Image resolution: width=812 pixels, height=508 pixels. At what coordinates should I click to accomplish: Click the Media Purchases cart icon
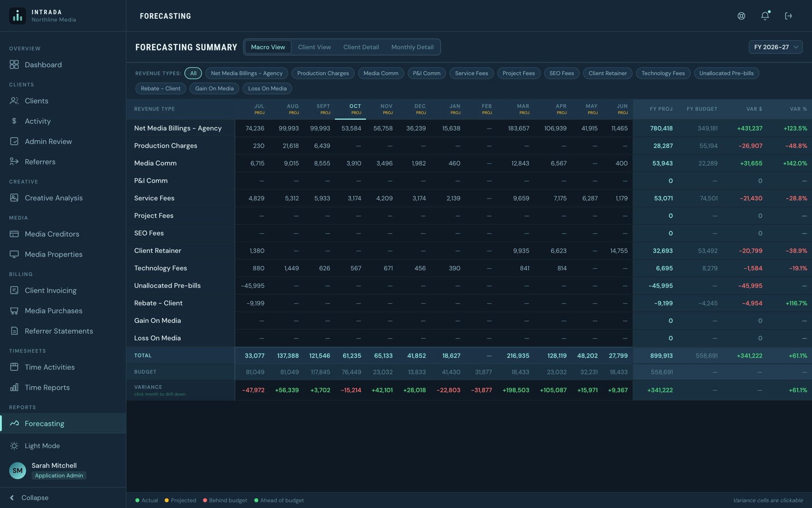pos(14,310)
